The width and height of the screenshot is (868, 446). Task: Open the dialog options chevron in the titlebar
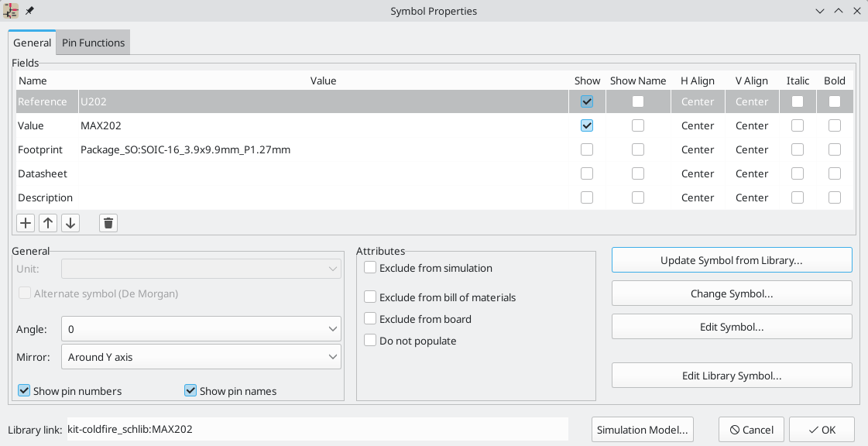[x=819, y=11]
